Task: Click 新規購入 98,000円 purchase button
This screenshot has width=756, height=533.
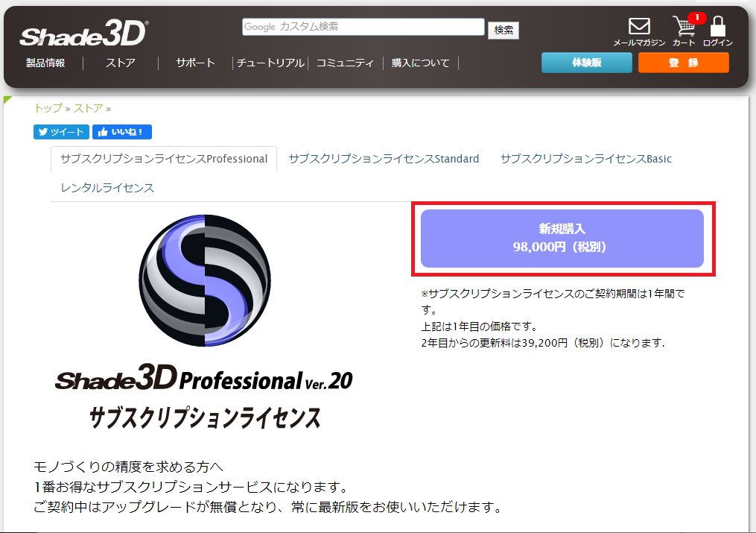Action: coord(562,239)
